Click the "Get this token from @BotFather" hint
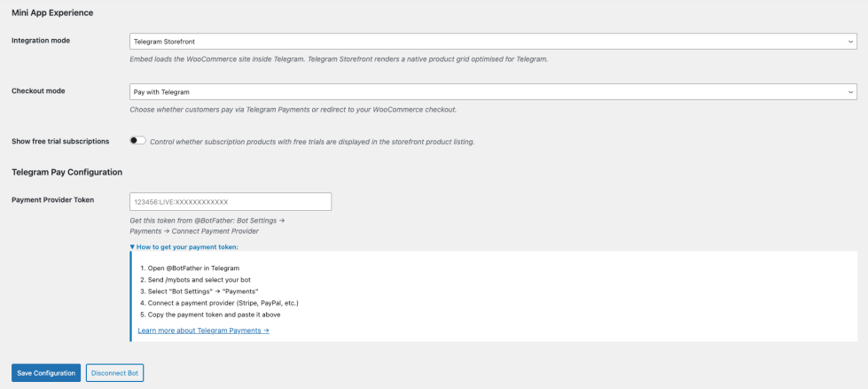Viewport: 868px width, 389px height. 207,219
